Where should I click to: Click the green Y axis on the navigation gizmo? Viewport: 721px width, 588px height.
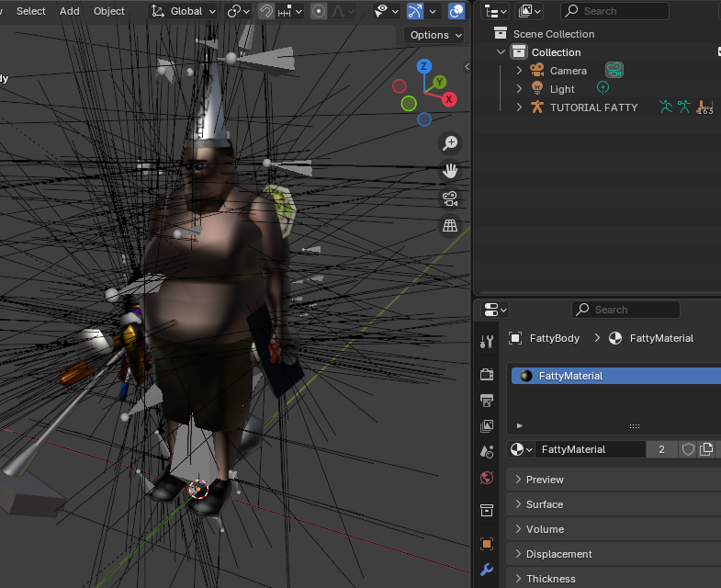tap(440, 82)
